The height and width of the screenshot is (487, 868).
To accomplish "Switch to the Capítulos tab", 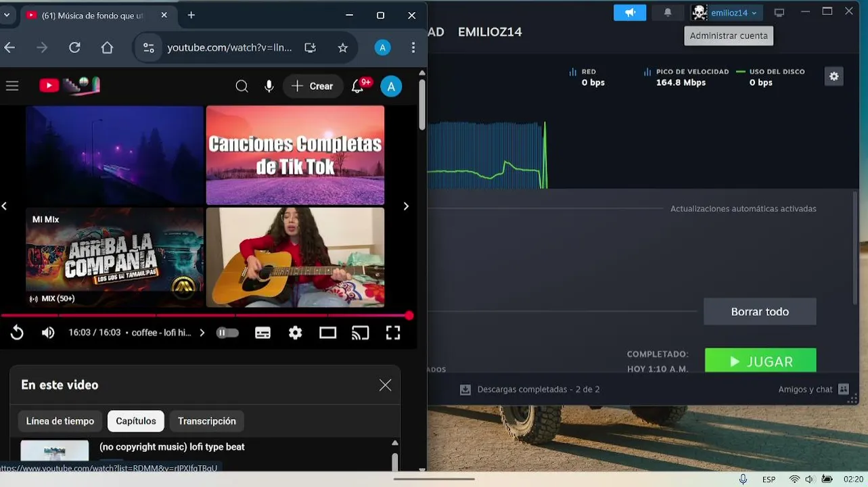I will [x=136, y=421].
